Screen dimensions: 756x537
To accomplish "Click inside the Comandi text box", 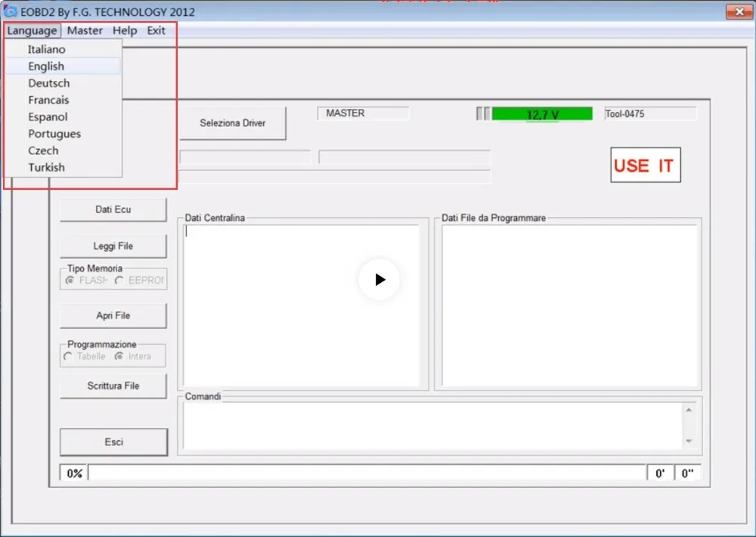I will click(x=432, y=426).
